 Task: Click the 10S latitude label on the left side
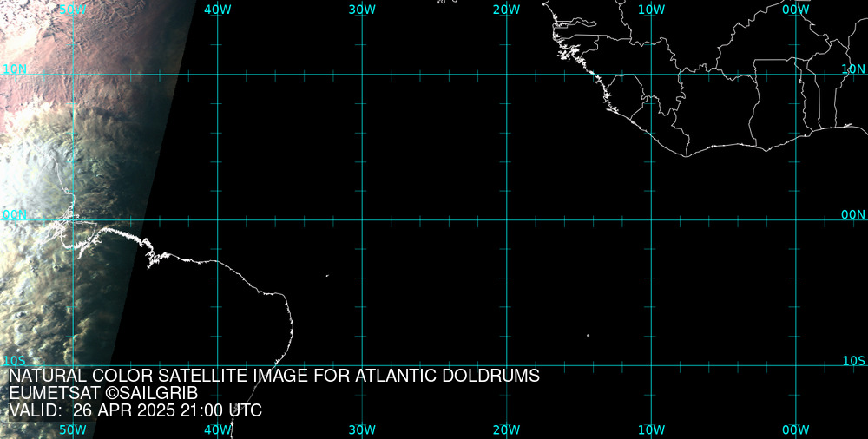pos(15,361)
